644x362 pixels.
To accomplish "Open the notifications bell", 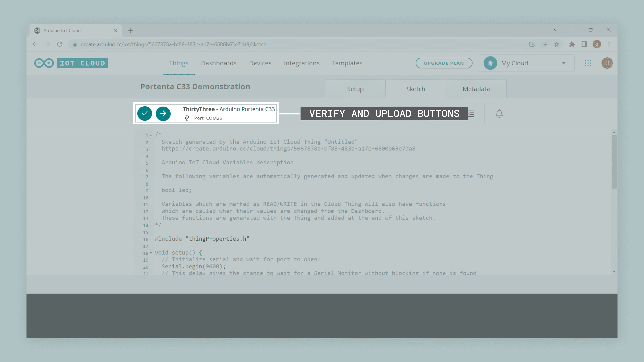I will [x=499, y=114].
